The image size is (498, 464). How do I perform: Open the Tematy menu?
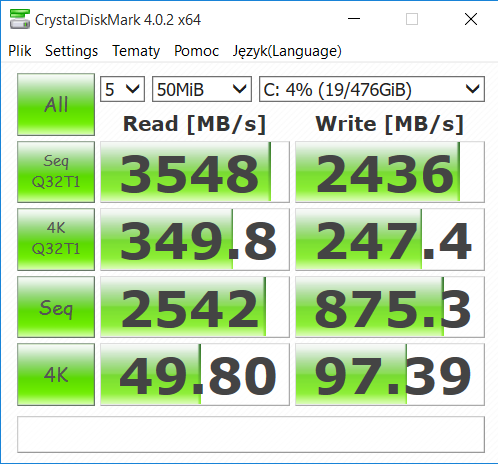[136, 51]
